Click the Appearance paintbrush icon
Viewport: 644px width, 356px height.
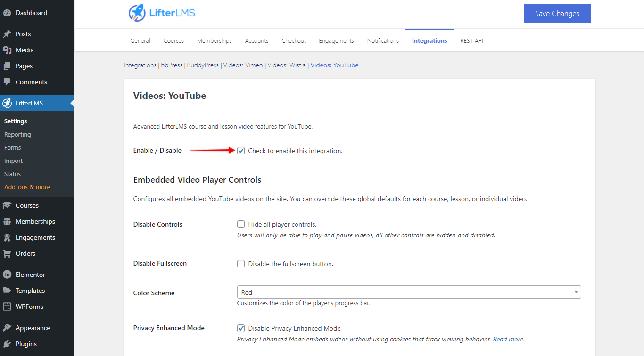(x=7, y=328)
